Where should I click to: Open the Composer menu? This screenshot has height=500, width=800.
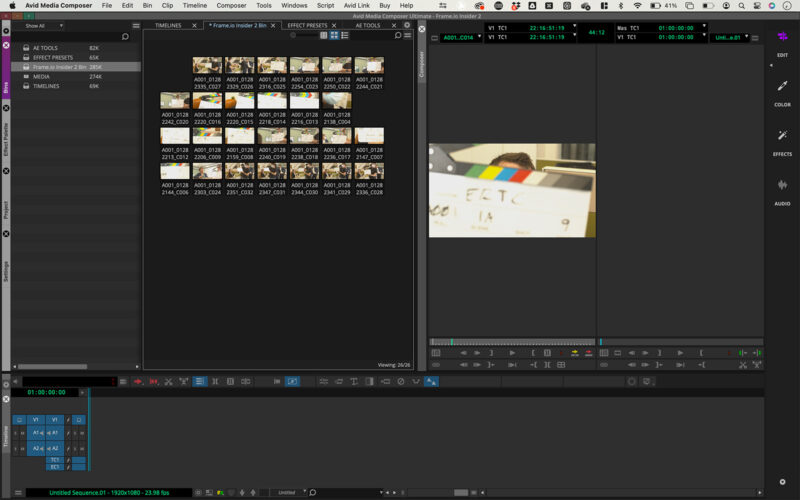tap(231, 6)
